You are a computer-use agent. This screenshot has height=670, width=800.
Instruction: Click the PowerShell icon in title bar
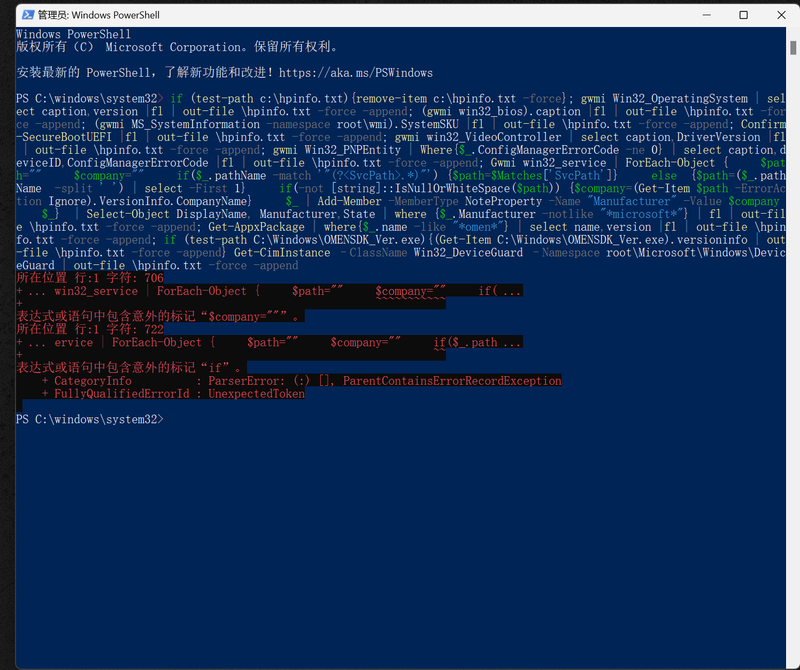(x=24, y=15)
